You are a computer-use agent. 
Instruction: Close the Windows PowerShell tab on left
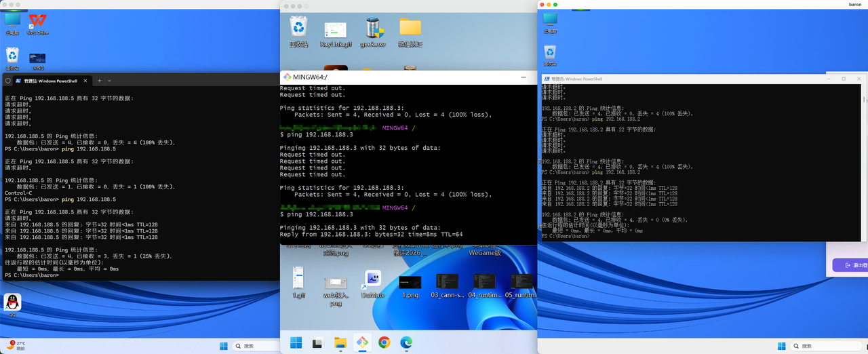click(86, 80)
